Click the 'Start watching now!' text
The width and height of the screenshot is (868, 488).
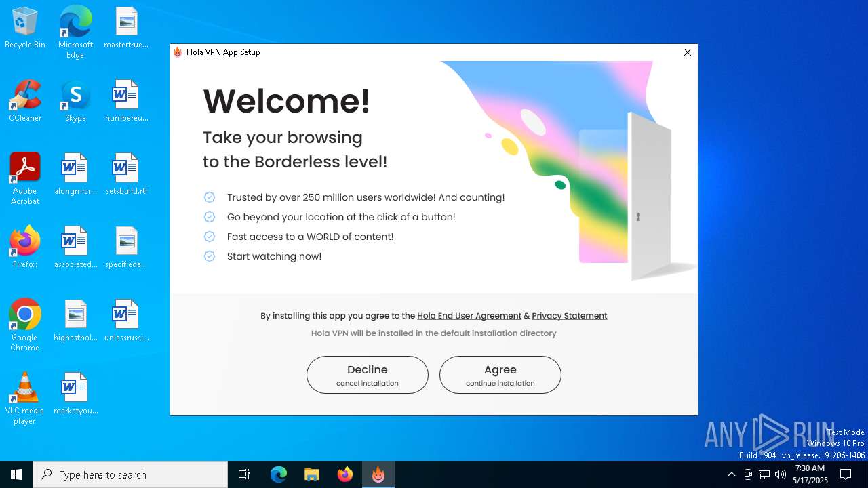pyautogui.click(x=274, y=256)
